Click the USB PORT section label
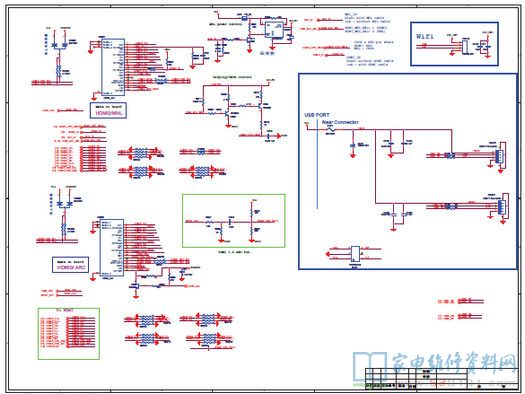This screenshot has height=394, width=525. [316, 115]
